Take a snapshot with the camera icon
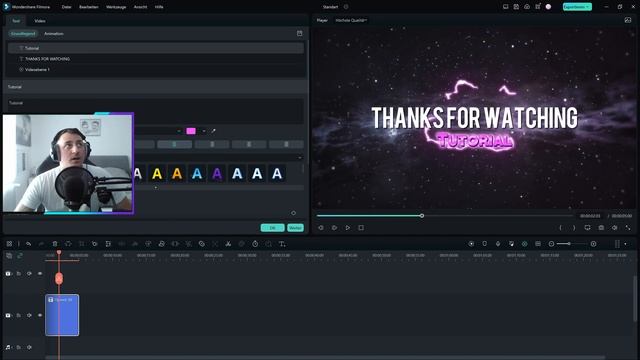The image size is (640, 360). coord(601,228)
